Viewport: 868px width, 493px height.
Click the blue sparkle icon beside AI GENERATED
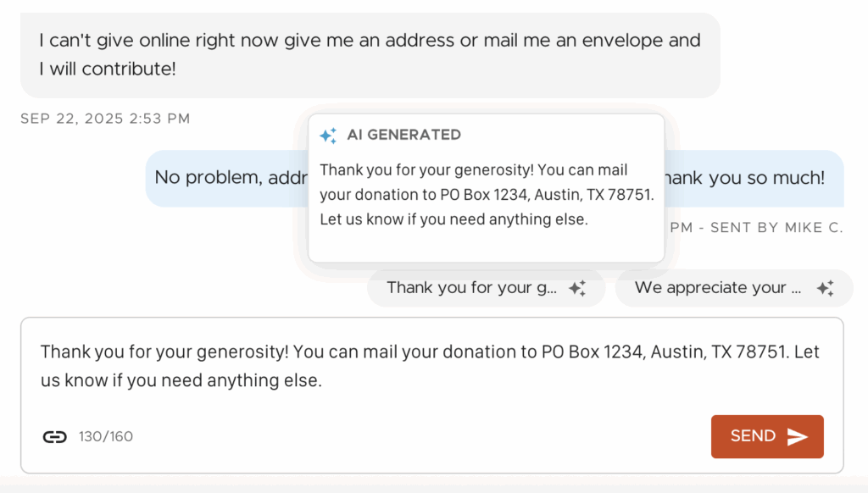pyautogui.click(x=328, y=136)
